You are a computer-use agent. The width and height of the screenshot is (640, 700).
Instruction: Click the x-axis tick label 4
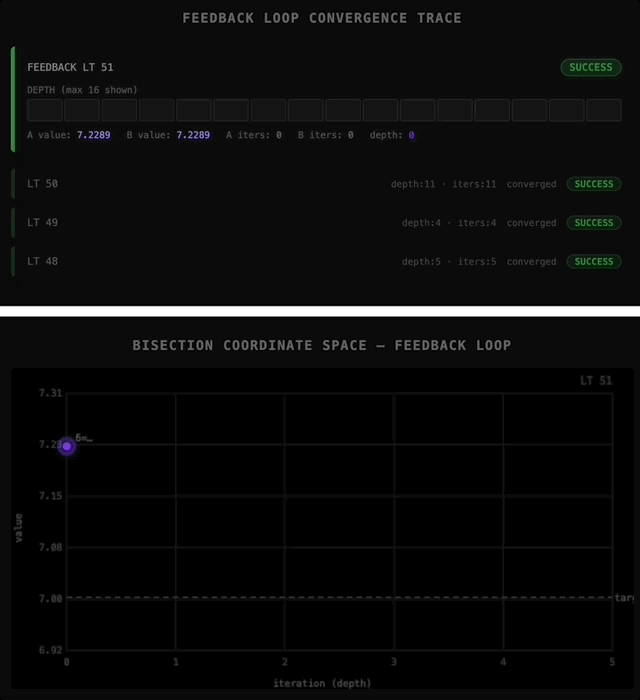(x=503, y=662)
